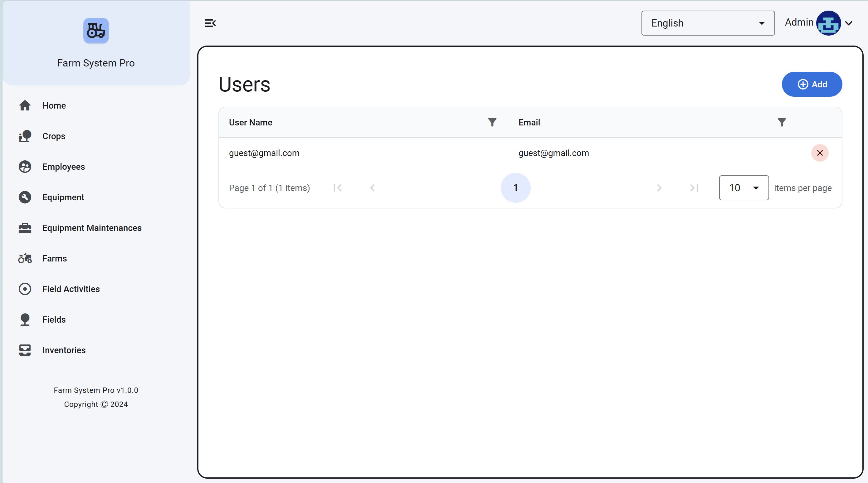Viewport: 868px width, 483px height.
Task: Go to the first page arrow
Action: pyautogui.click(x=337, y=188)
